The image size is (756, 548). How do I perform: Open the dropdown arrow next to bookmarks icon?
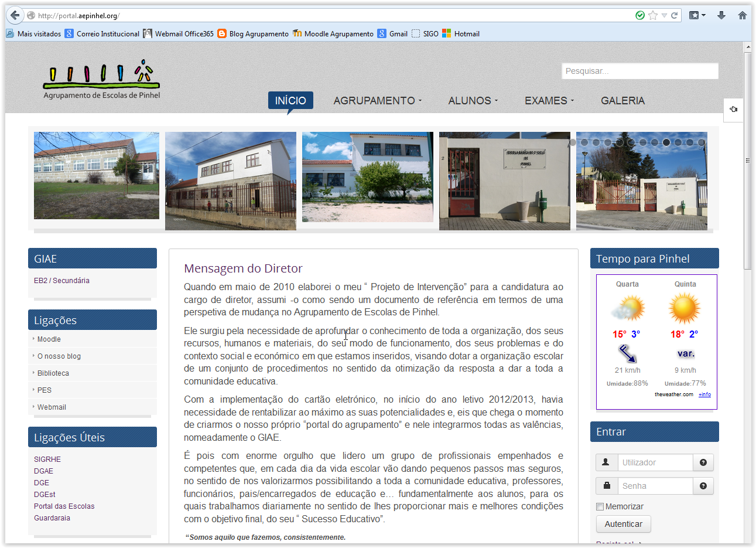pos(703,15)
